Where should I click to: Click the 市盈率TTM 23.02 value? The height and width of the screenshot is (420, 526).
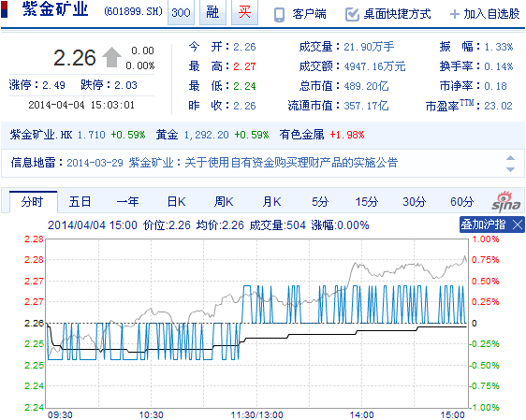[x=498, y=106]
